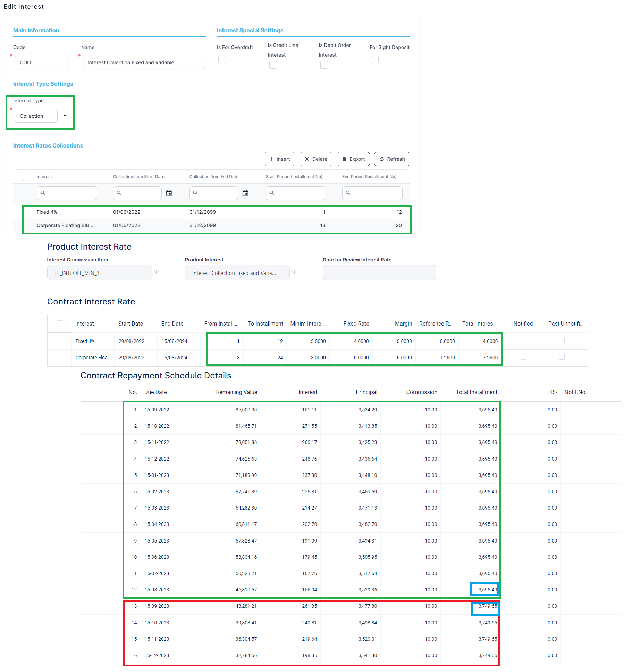Click the Delete button in the collections toolbar
624x672 pixels.
point(316,159)
